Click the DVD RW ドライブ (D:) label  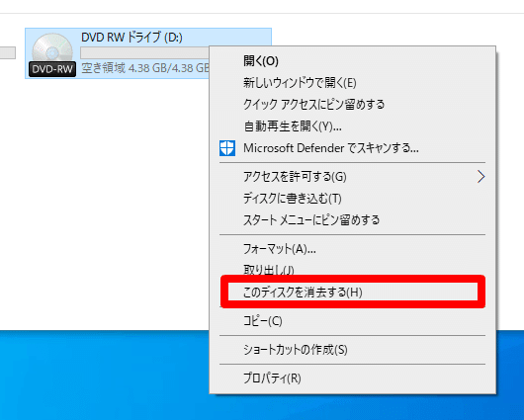(131, 38)
